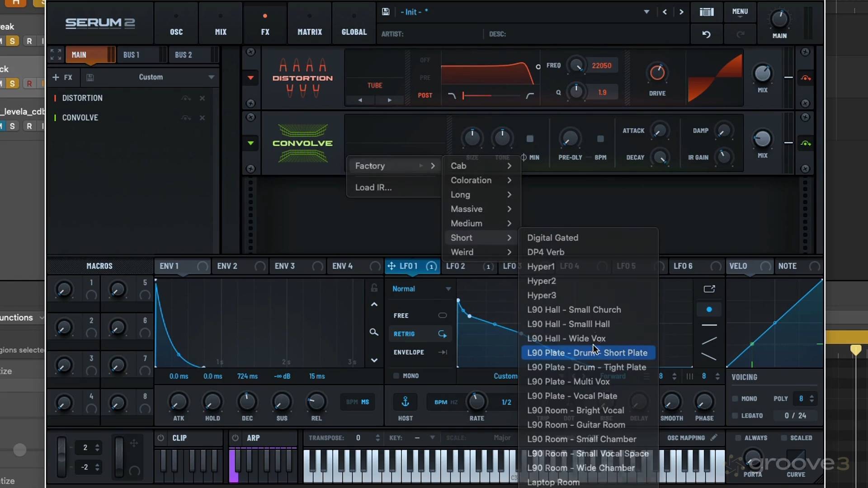Toggle LFO ENVELOPE mode
The image size is (868, 488).
tap(420, 352)
